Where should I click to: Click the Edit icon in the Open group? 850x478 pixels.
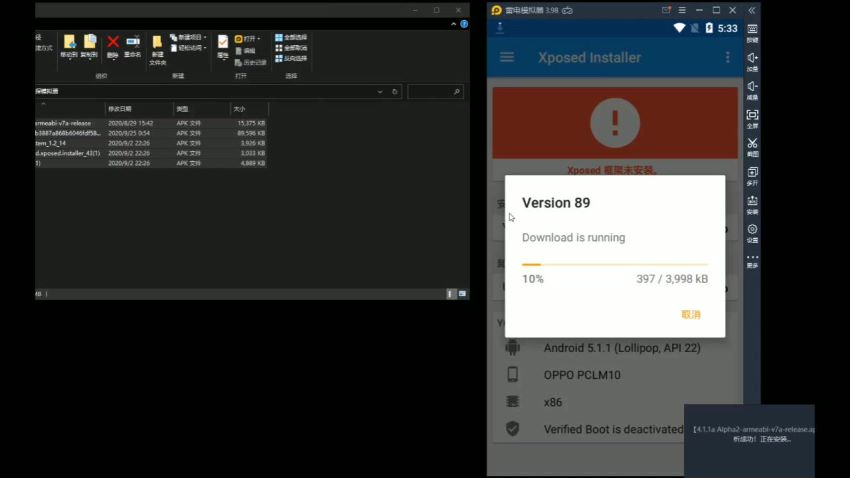[x=246, y=50]
